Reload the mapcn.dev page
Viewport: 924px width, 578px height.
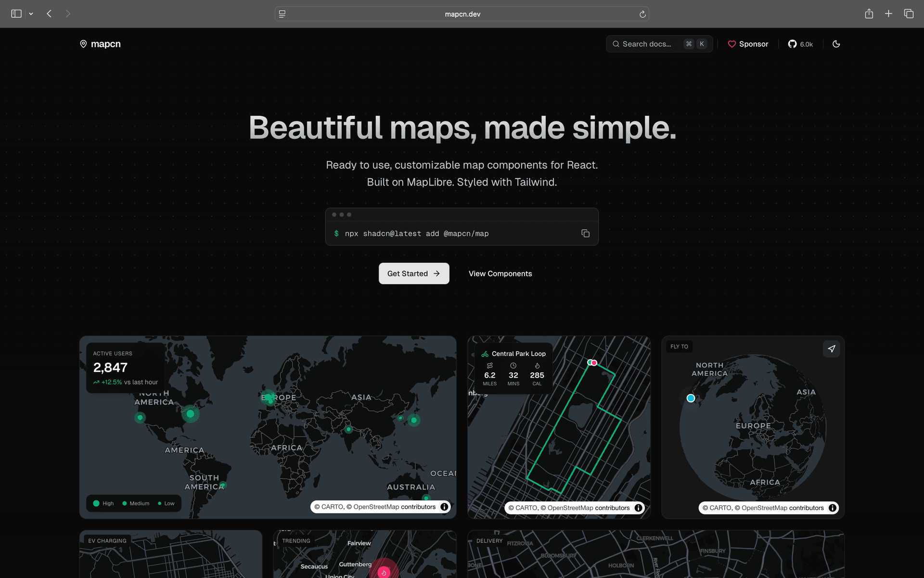(x=642, y=14)
